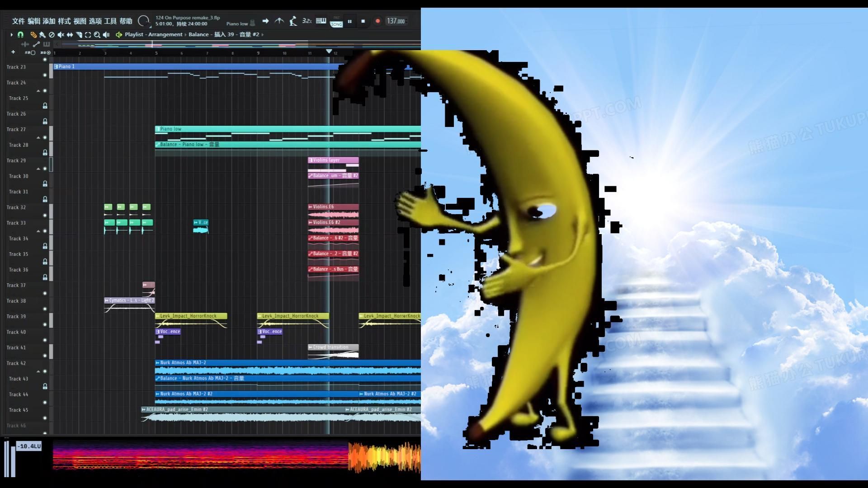Click the typing keyboard piano icon
868x488 pixels.
click(321, 21)
